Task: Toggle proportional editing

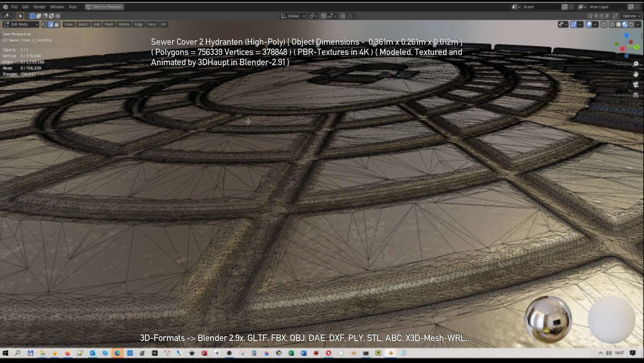Action: click(343, 16)
